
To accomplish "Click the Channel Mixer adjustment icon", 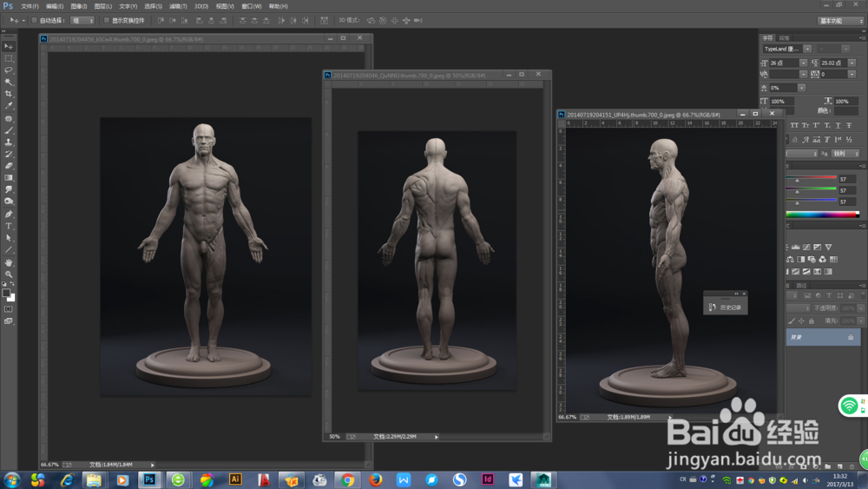I will pyautogui.click(x=823, y=259).
